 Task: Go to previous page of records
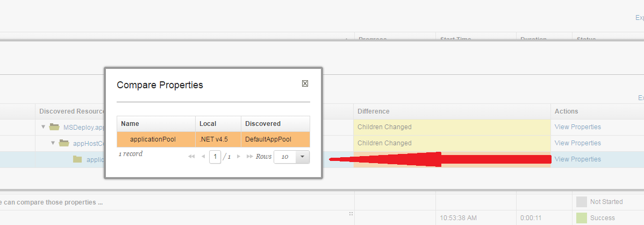[203, 157]
